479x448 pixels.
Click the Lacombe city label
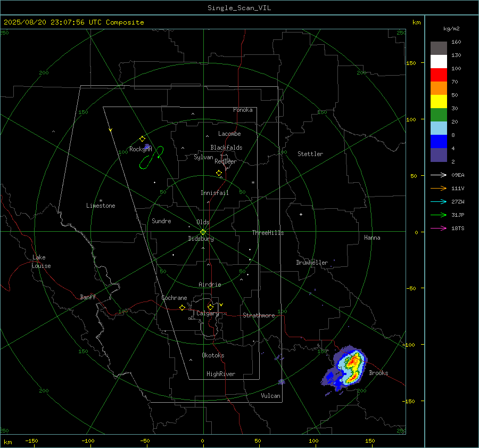pyautogui.click(x=229, y=134)
